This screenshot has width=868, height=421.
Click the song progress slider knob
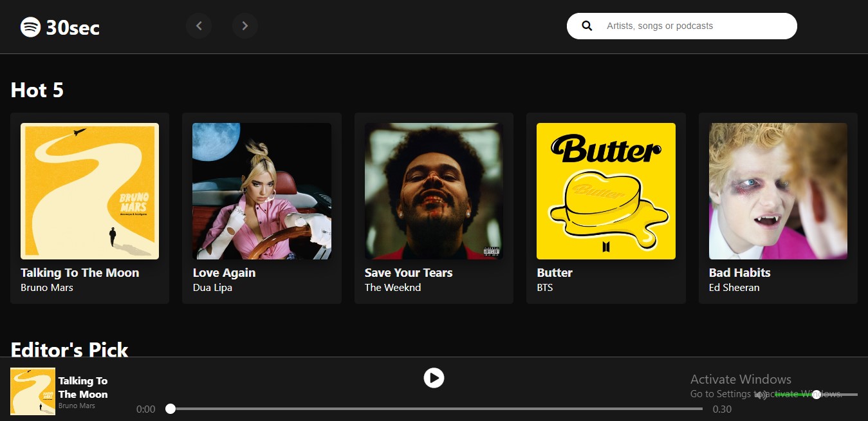point(171,409)
